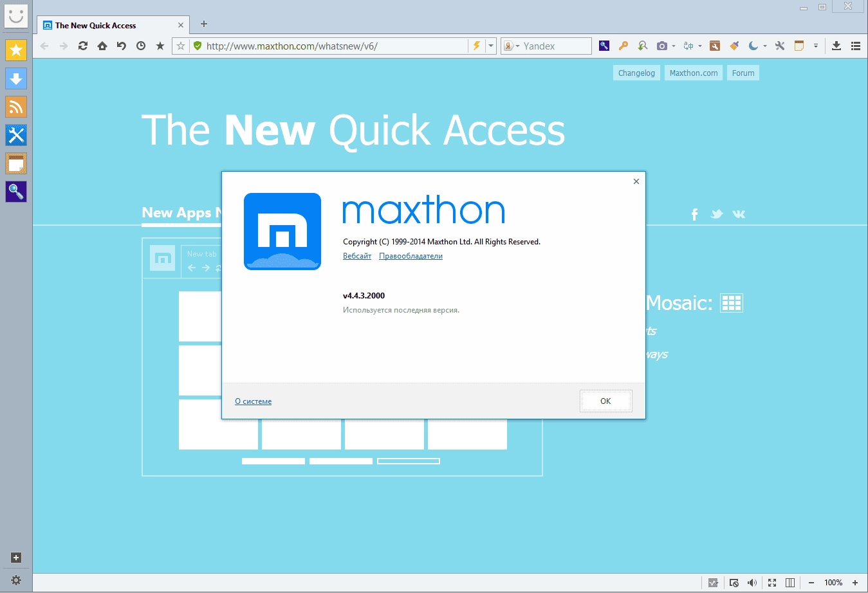Click the Snap camera icon
The width and height of the screenshot is (868, 593).
661,46
